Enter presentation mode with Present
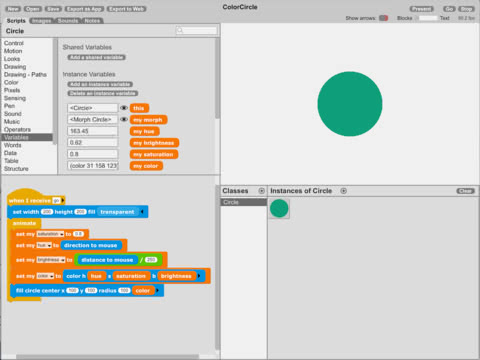Viewport: 480px width, 360px height. coord(422,9)
